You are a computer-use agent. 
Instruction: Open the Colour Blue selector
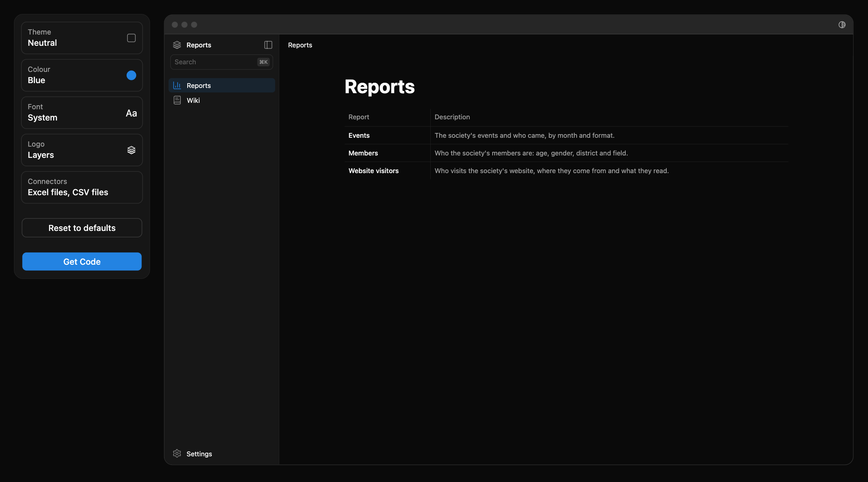point(82,76)
